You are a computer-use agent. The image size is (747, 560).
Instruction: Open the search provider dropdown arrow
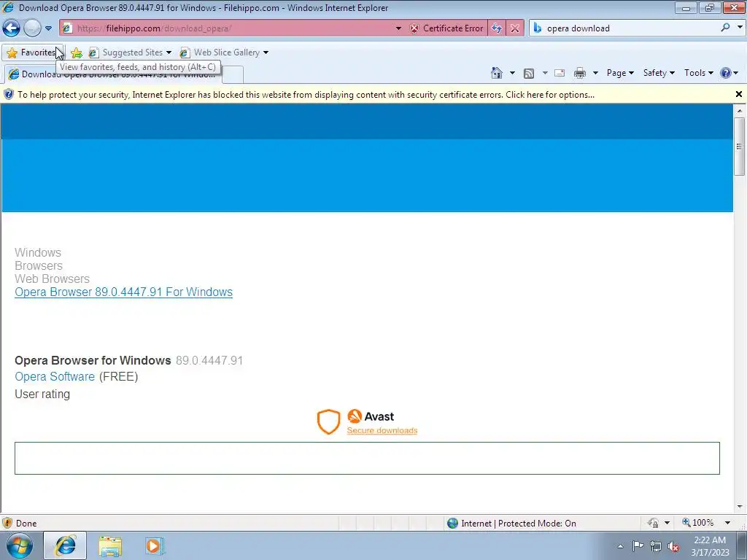tap(740, 28)
